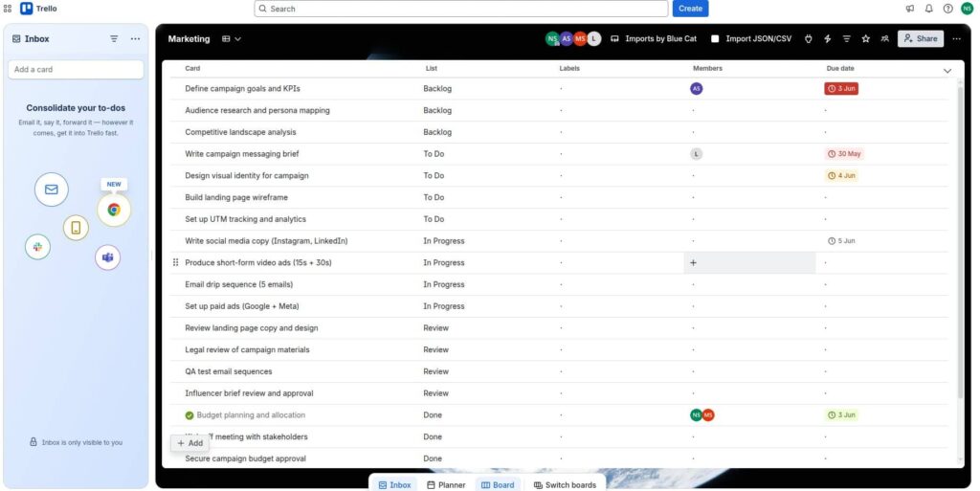Viewport: 980px width, 491px height.
Task: Star the Marketing board
Action: point(865,38)
